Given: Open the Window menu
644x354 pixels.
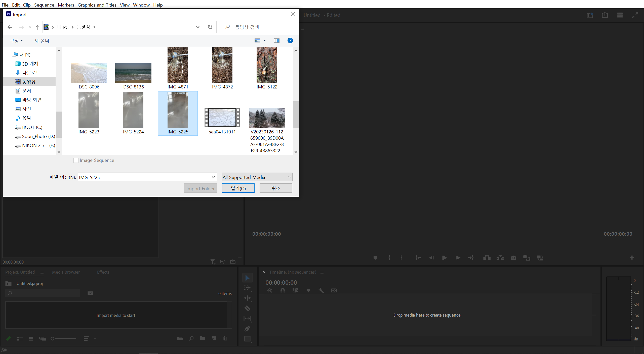Looking at the screenshot, I should click(141, 5).
